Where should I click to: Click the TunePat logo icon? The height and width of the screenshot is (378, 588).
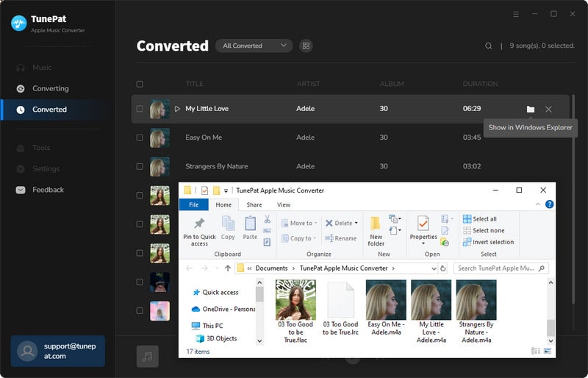[x=19, y=24]
